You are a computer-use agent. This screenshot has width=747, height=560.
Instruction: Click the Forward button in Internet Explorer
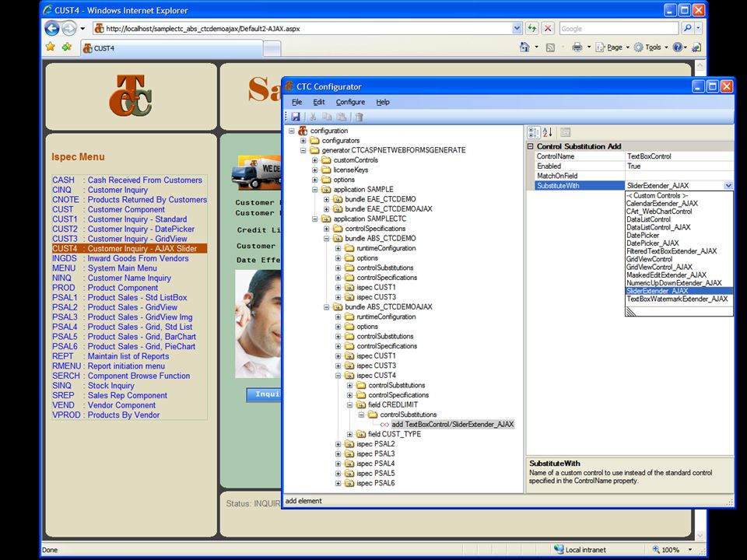click(69, 29)
